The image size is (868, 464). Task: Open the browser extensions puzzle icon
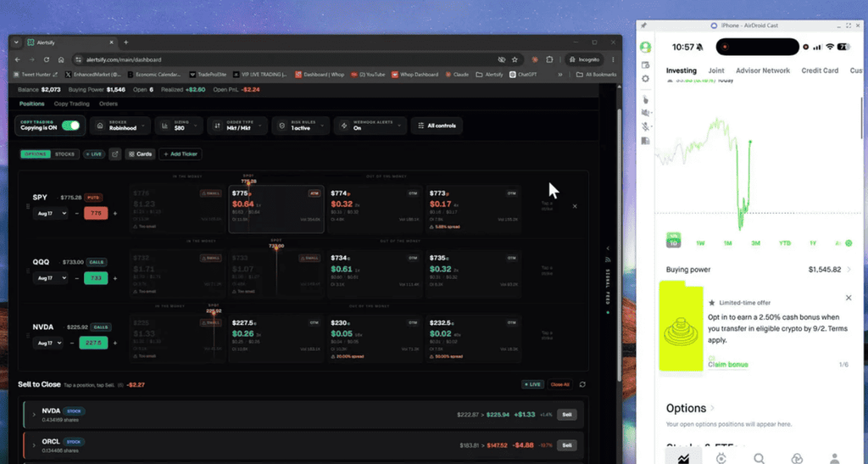coord(549,59)
